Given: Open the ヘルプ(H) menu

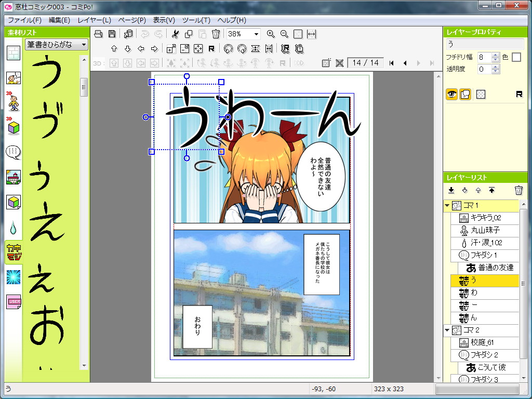Looking at the screenshot, I should point(232,20).
